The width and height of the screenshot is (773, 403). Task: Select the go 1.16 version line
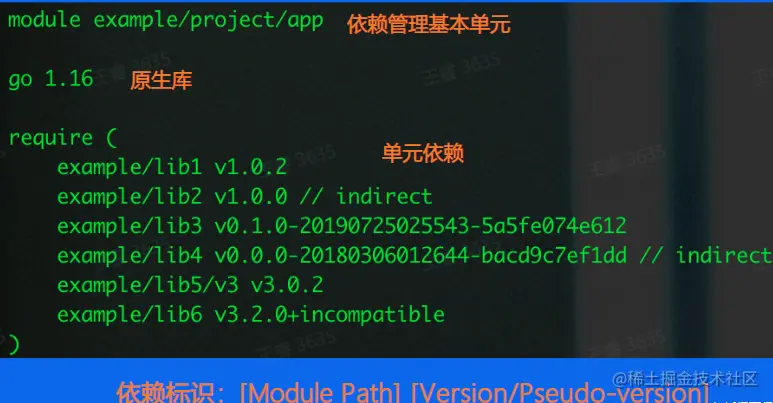coord(51,79)
